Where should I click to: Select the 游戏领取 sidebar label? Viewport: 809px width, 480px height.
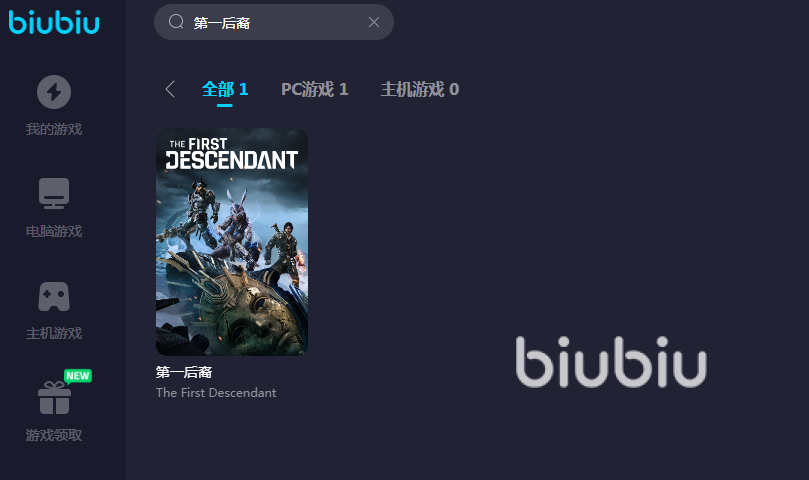click(x=54, y=435)
